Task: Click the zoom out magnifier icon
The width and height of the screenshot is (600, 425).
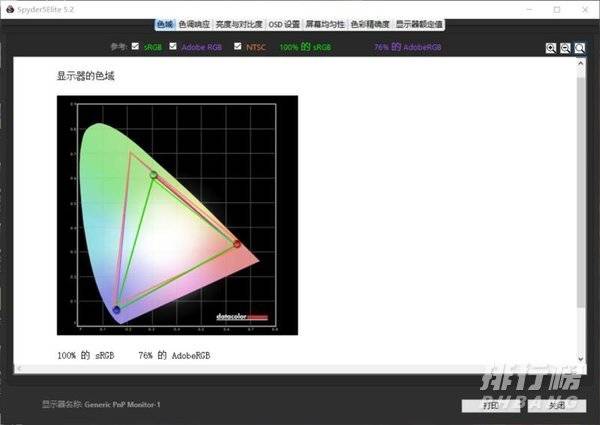Action: 565,48
